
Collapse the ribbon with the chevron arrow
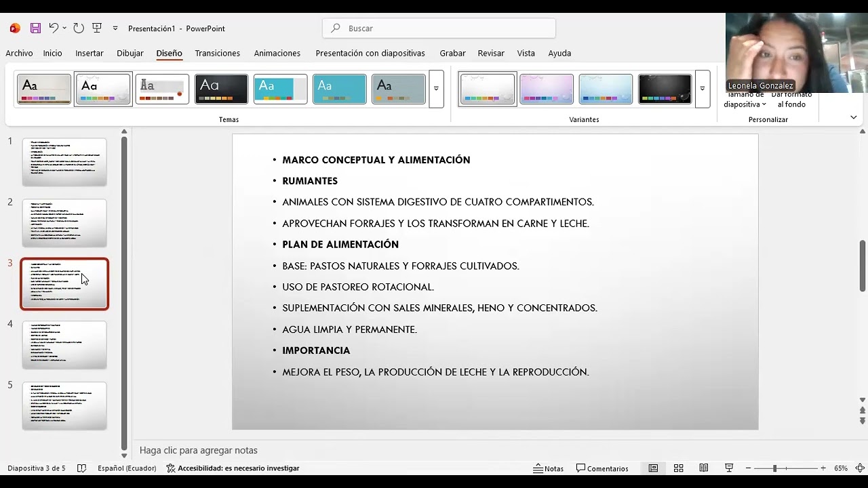[853, 117]
